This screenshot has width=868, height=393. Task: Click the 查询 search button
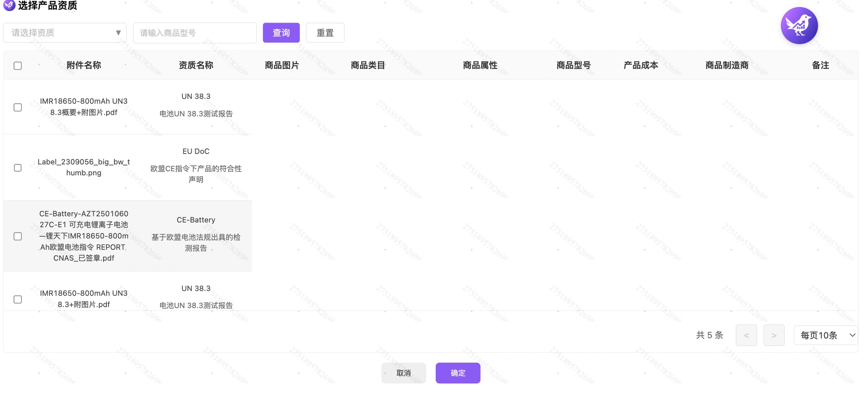pos(281,33)
